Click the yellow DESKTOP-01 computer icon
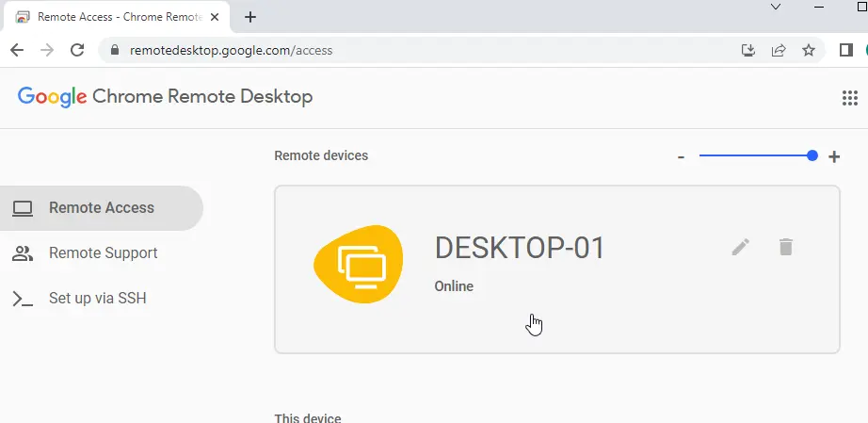Viewport: 868px width, 423px height. 359,264
